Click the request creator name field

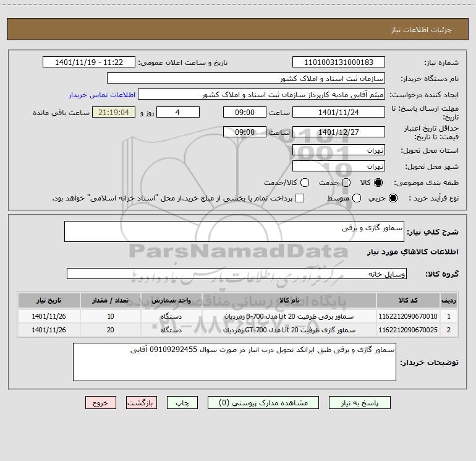coord(261,95)
